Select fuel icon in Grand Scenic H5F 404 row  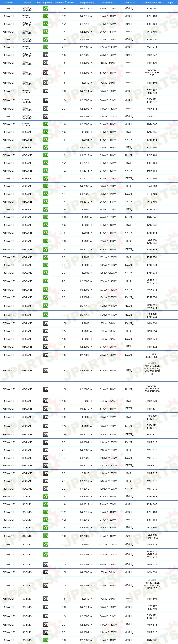coord(46,24)
